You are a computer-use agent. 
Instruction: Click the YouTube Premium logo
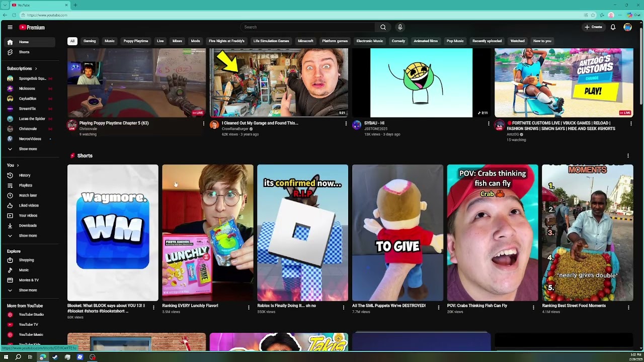click(32, 27)
